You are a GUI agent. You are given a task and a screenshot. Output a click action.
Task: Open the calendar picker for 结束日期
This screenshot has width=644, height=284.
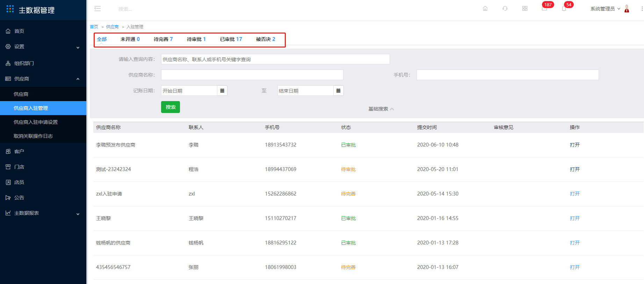pyautogui.click(x=338, y=91)
